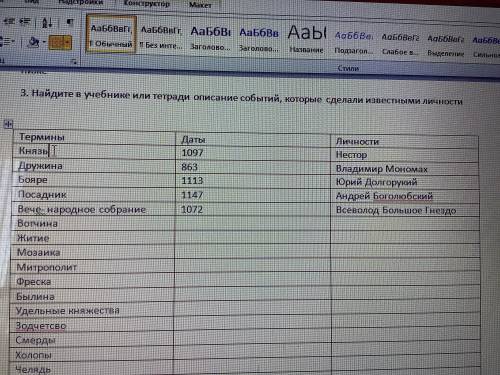
Task: Sort the selection alphabetically
Action: click(47, 22)
